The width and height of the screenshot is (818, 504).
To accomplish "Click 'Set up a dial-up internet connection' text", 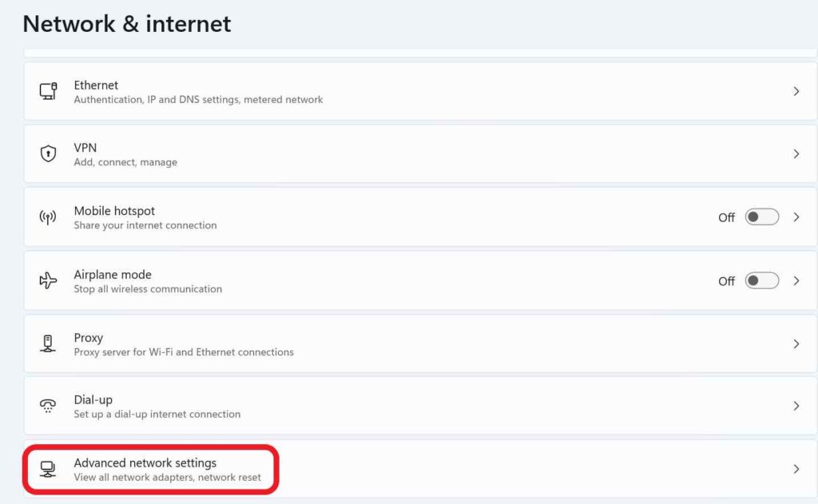I will pyautogui.click(x=157, y=415).
